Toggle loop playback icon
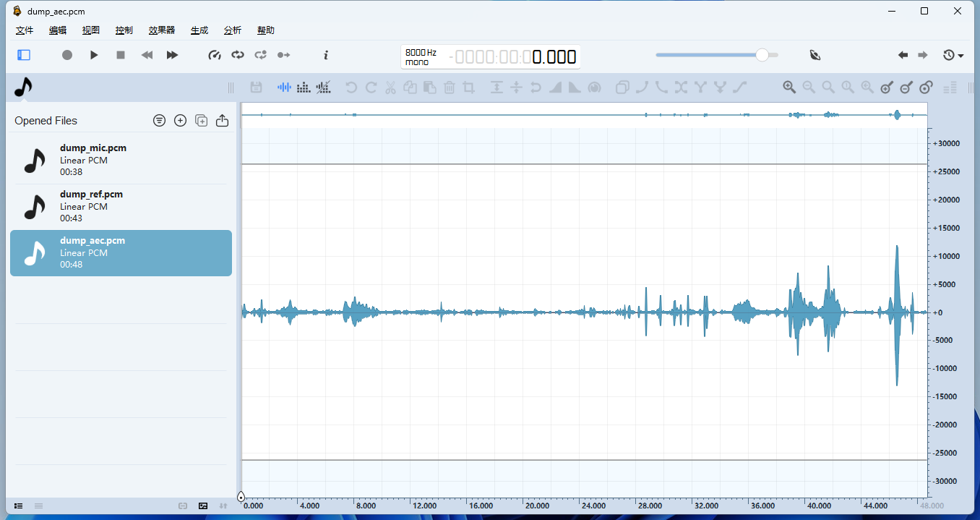This screenshot has height=520, width=980. click(238, 55)
